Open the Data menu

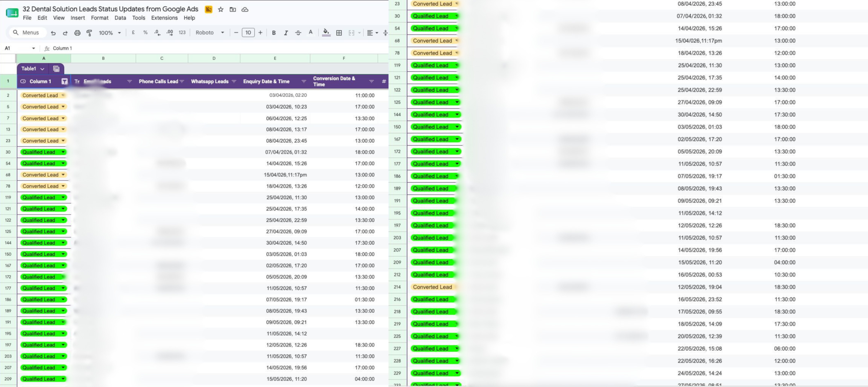pos(120,18)
